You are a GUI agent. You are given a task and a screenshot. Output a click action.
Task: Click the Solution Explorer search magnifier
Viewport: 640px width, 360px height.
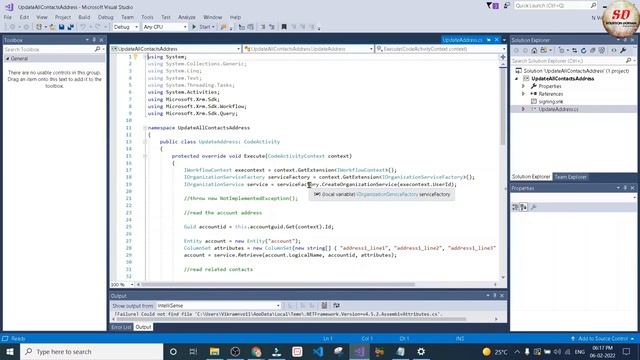[x=629, y=60]
